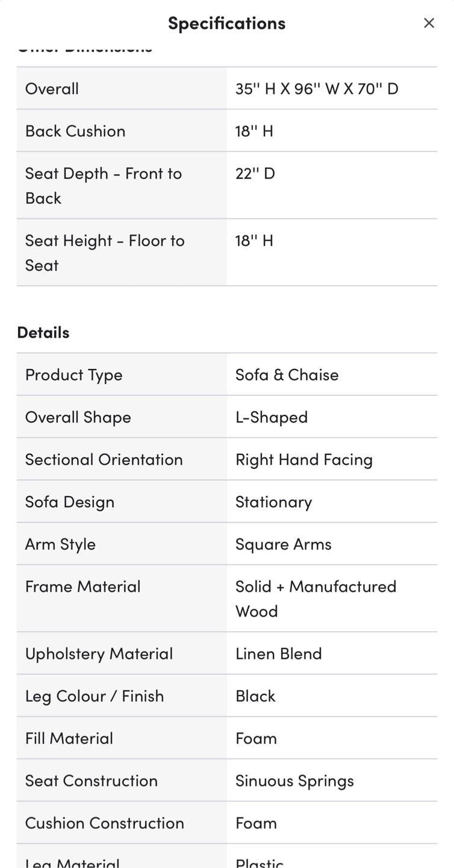Tap the L-Shaped value

pyautogui.click(x=272, y=417)
